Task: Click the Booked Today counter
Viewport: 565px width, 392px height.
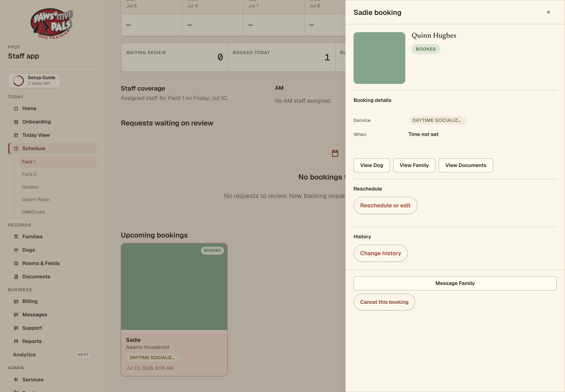Action: 282,57
